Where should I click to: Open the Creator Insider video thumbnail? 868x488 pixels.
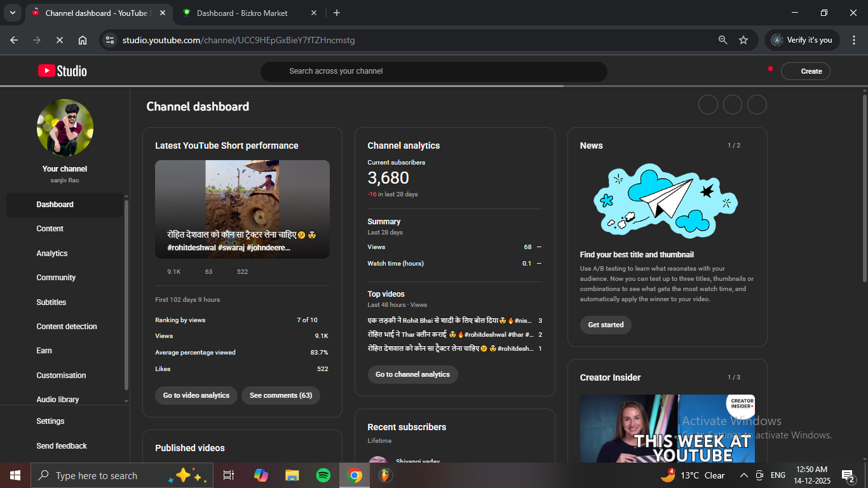[667, 428]
